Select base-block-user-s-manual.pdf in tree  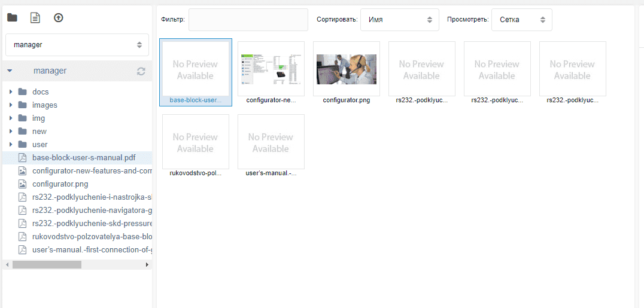(x=84, y=158)
